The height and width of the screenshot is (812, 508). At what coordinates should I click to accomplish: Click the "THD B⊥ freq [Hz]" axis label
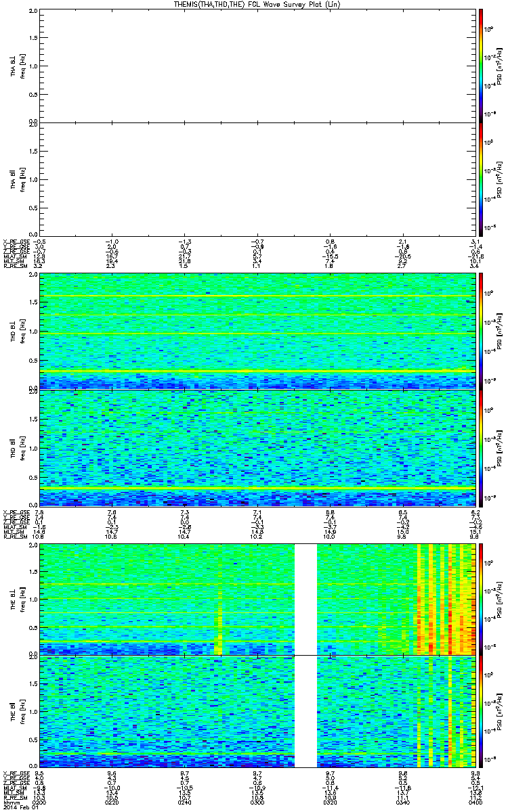tap(18, 331)
